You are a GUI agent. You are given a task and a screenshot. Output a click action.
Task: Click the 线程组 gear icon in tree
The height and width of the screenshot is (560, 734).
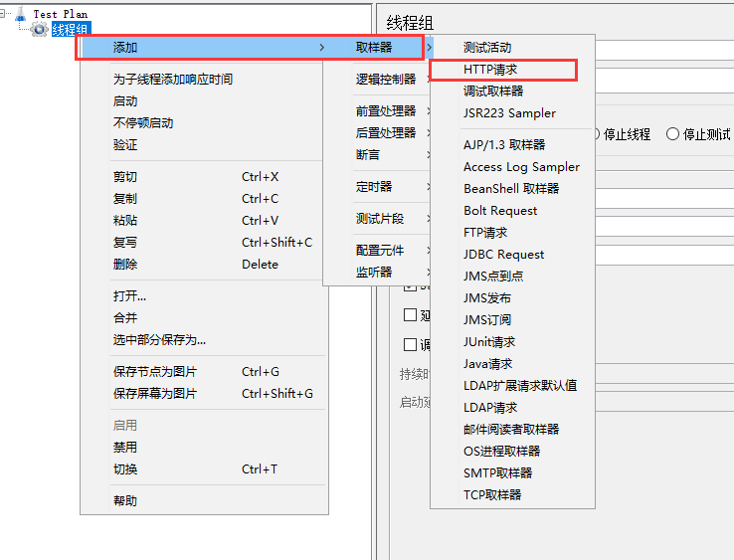[x=40, y=30]
